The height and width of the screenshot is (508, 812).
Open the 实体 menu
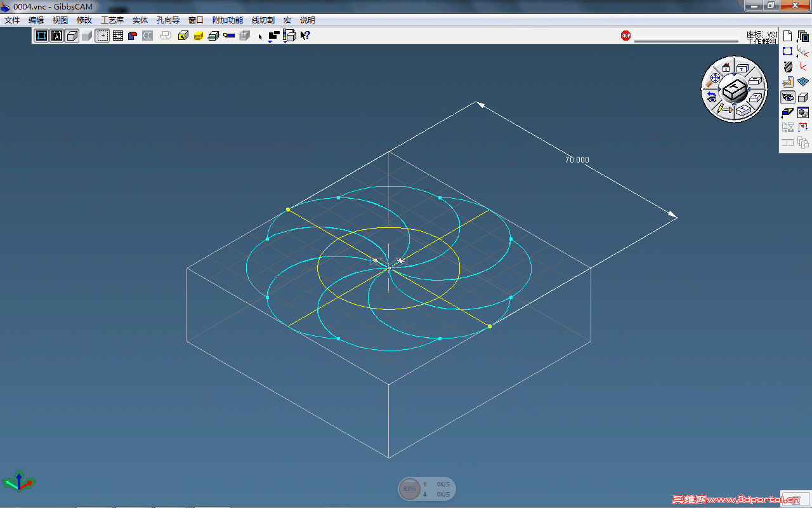point(140,20)
